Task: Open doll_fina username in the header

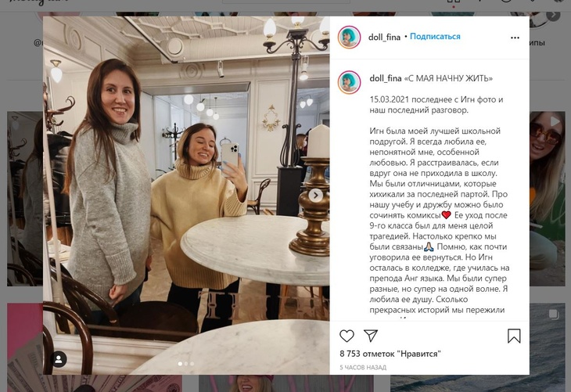Action: pos(384,37)
